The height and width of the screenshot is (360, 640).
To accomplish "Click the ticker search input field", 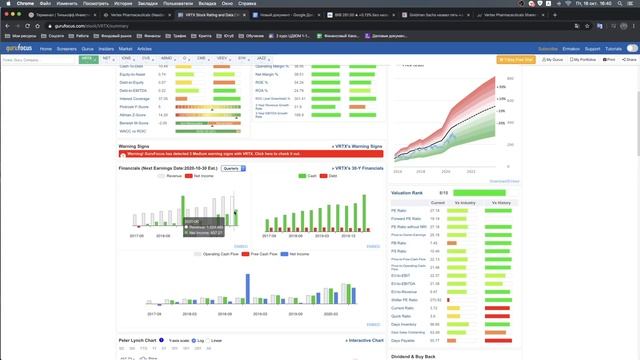I will pos(39,60).
